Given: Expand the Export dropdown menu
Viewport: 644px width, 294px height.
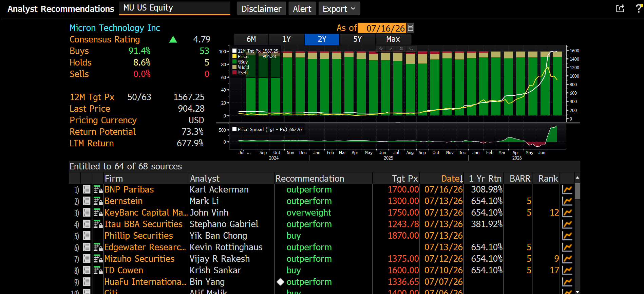Looking at the screenshot, I should pos(339,9).
